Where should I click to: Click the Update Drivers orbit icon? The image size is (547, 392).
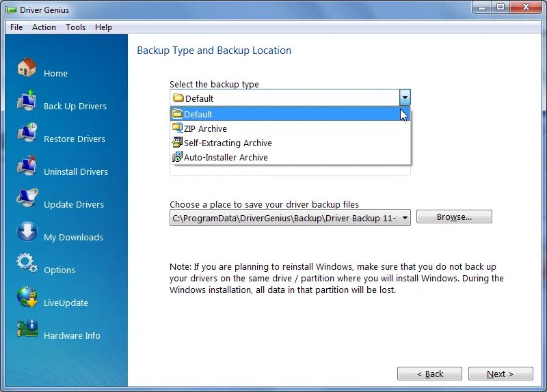pos(27,197)
